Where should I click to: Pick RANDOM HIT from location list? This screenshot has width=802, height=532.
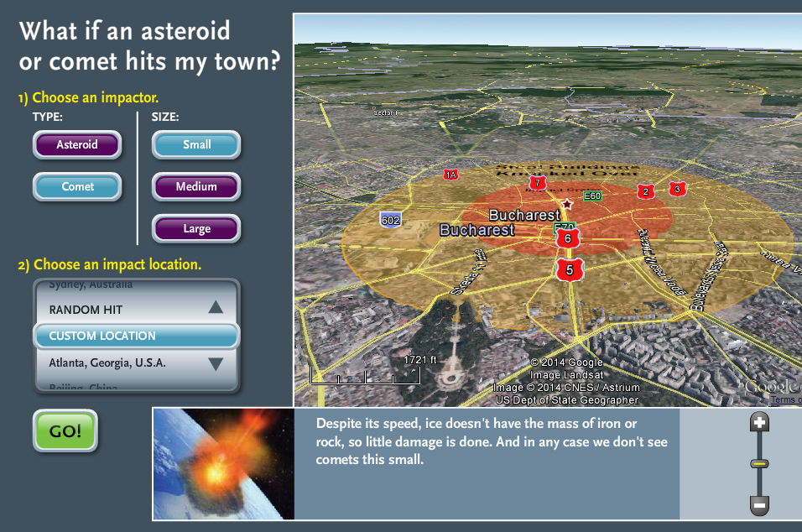tap(86, 310)
